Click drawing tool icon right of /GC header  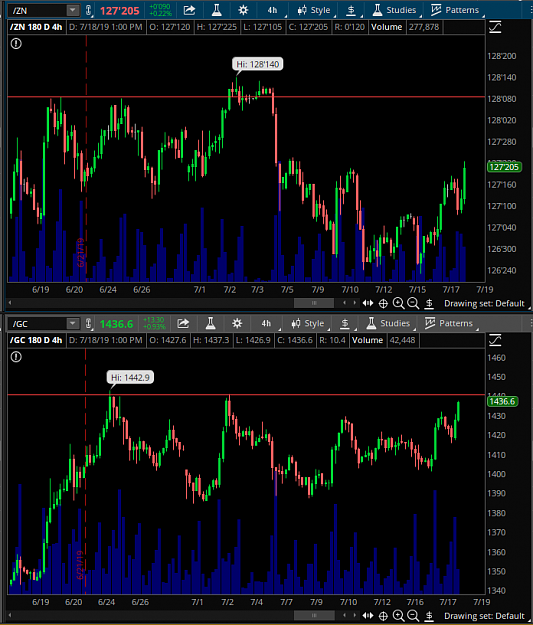tap(495, 340)
